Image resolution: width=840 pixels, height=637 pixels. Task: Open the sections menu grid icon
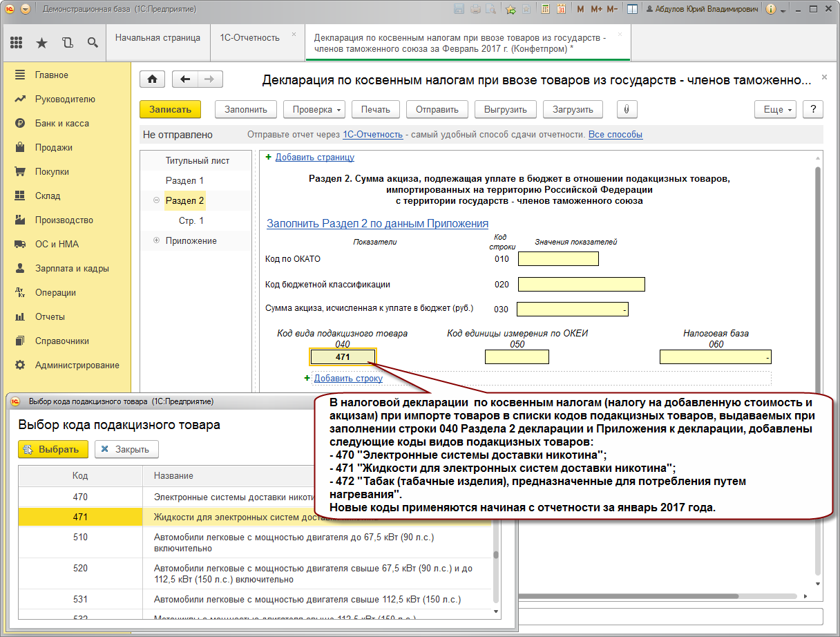pyautogui.click(x=17, y=43)
